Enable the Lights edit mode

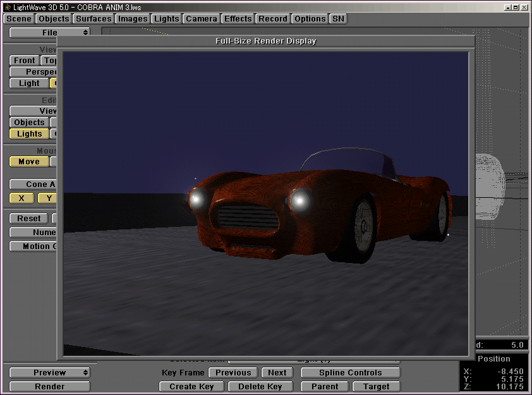point(28,133)
